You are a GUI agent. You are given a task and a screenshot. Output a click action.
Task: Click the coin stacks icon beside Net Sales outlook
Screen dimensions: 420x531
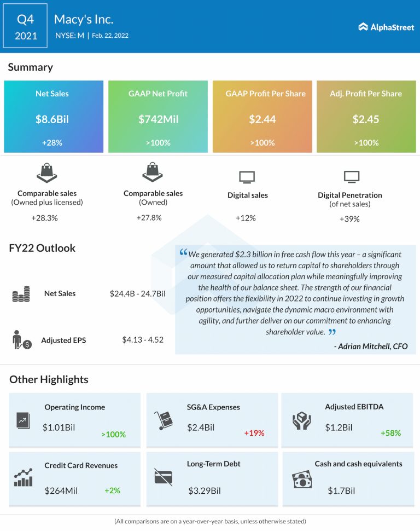point(21,296)
